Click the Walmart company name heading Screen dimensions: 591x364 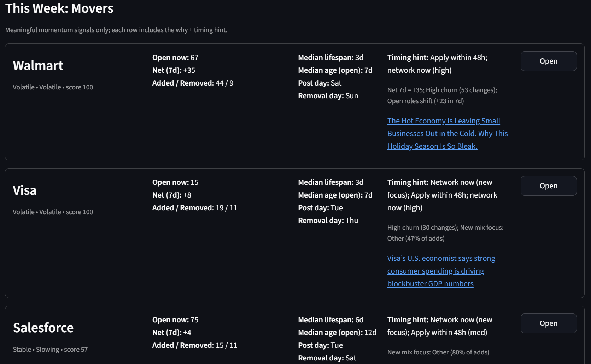tap(38, 66)
